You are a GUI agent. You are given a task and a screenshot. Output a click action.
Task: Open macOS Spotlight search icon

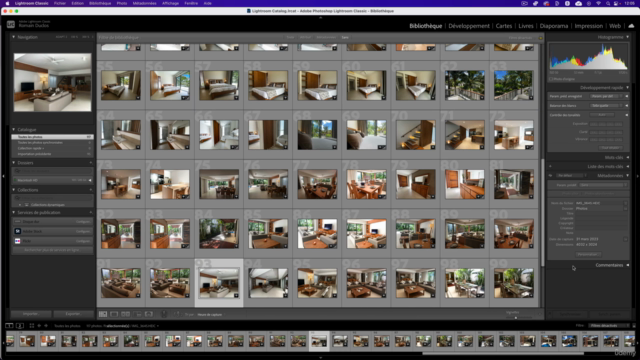pyautogui.click(x=608, y=3)
